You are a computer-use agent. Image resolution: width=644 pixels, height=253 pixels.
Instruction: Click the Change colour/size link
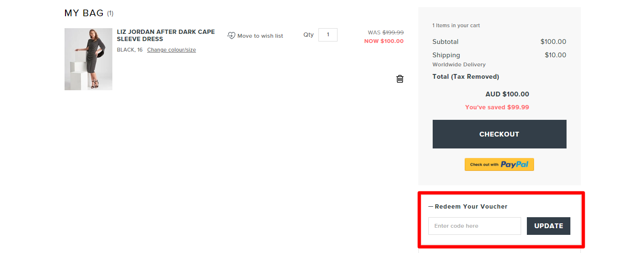[172, 50]
